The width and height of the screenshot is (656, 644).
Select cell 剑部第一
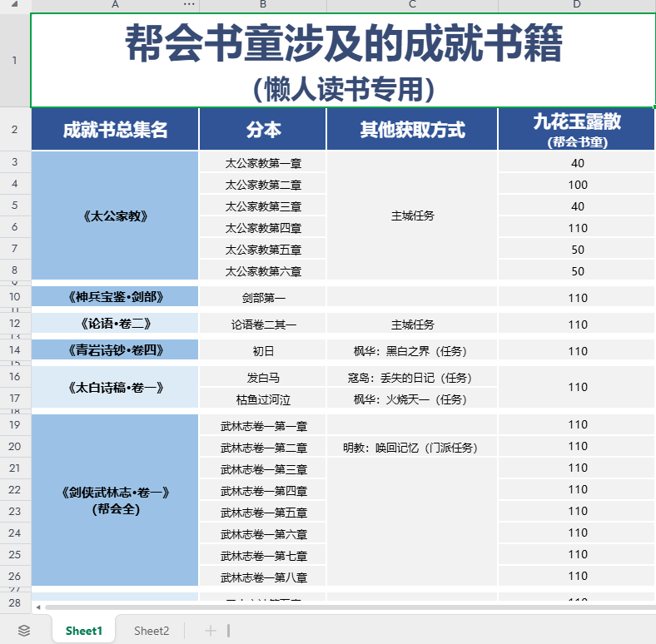263,297
